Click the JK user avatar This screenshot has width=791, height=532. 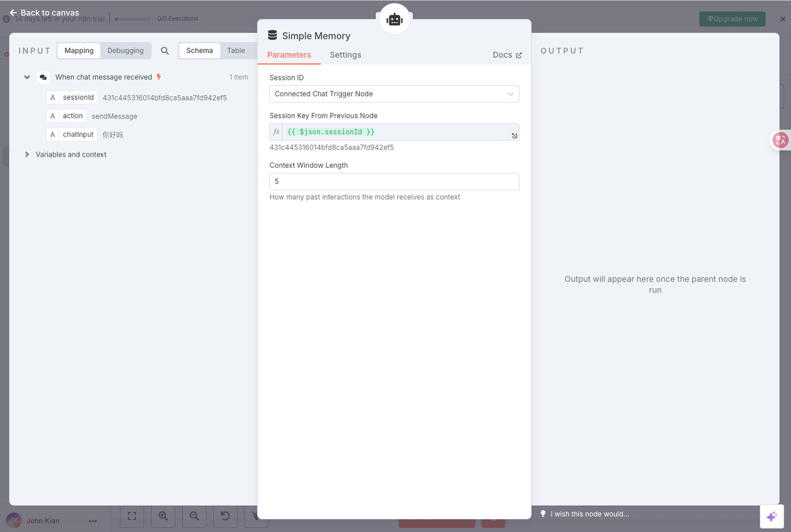coord(14,521)
